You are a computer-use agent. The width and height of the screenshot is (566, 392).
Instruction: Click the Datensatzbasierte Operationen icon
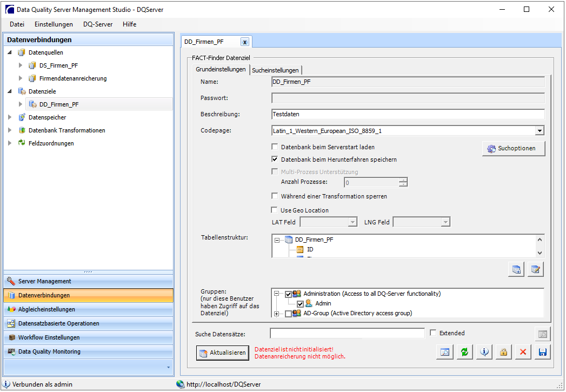tap(11, 323)
